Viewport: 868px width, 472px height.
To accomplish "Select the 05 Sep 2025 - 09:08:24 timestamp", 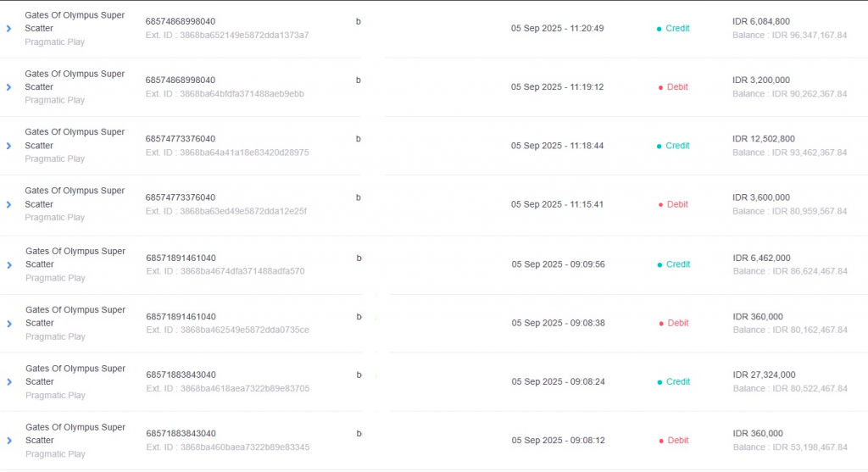I will 558,382.
